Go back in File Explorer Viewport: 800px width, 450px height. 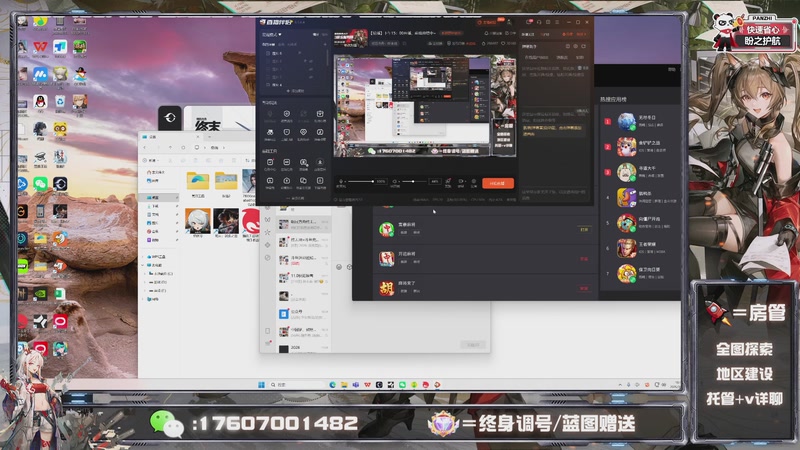(144, 147)
